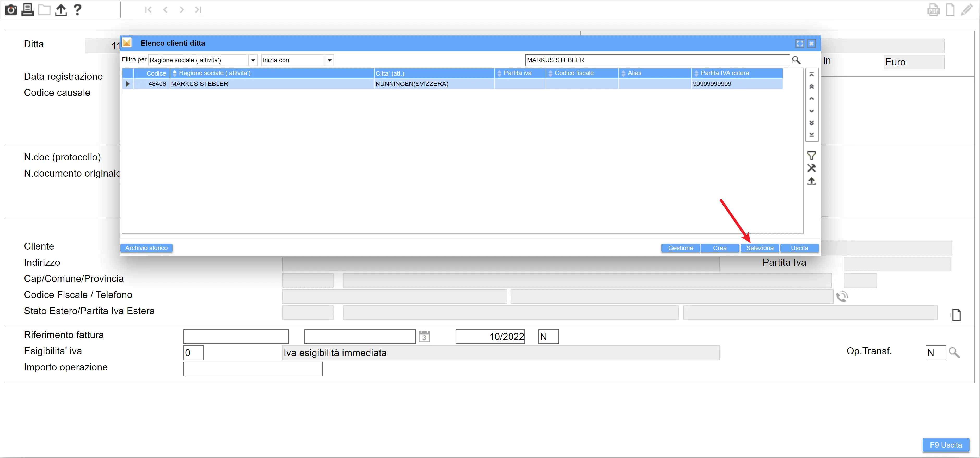Click the help question mark icon
This screenshot has height=458, width=980.
tap(77, 10)
